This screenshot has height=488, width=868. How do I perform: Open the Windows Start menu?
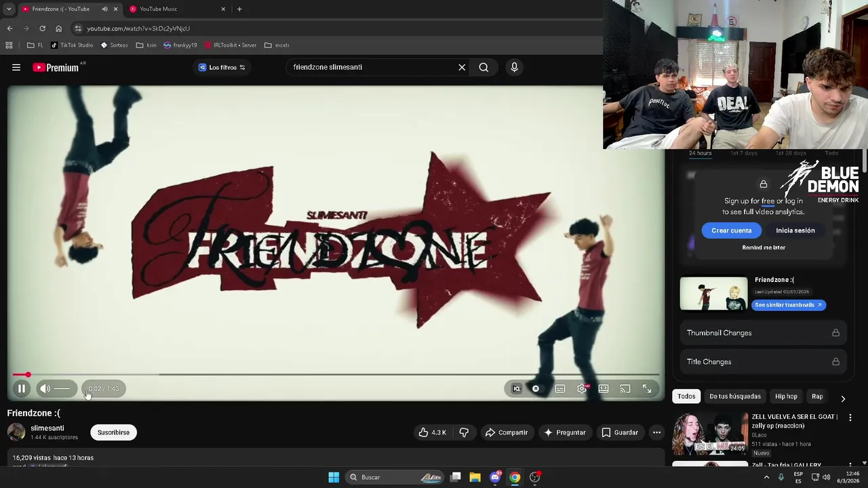(x=334, y=477)
